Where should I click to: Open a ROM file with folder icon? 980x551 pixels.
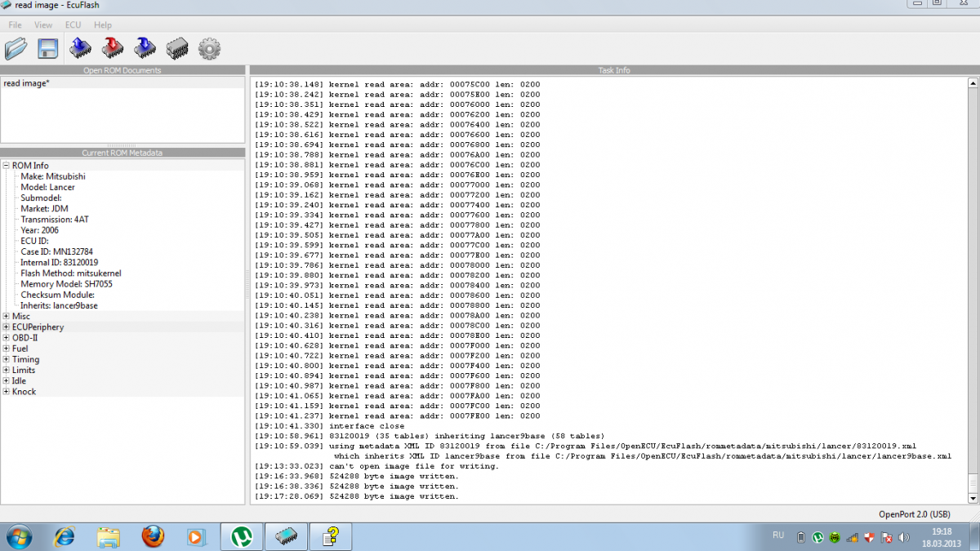tap(16, 49)
